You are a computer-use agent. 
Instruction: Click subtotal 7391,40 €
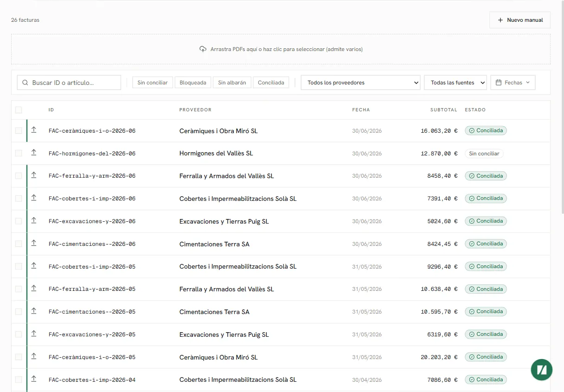[442, 199]
